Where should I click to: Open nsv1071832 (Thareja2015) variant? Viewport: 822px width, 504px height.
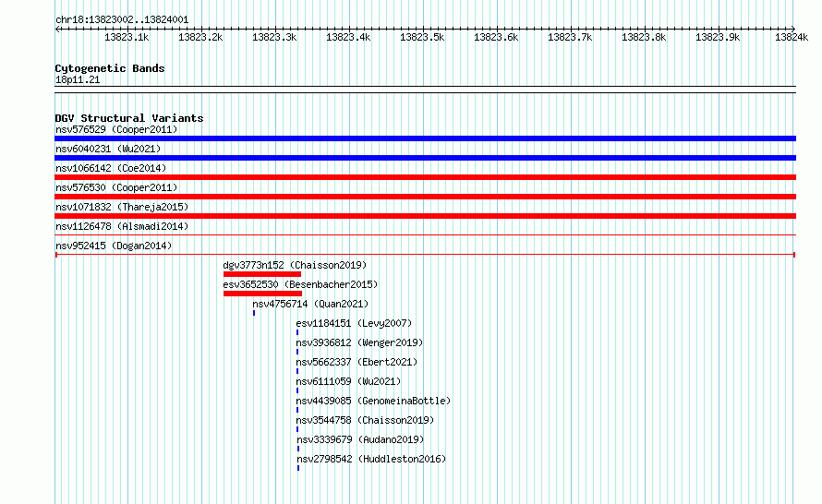122,207
